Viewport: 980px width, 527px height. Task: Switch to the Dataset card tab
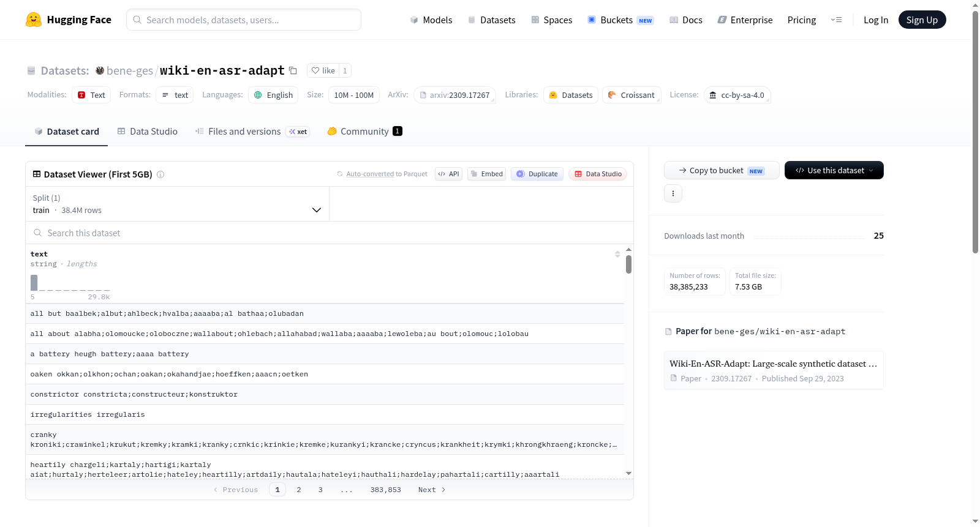66,132
